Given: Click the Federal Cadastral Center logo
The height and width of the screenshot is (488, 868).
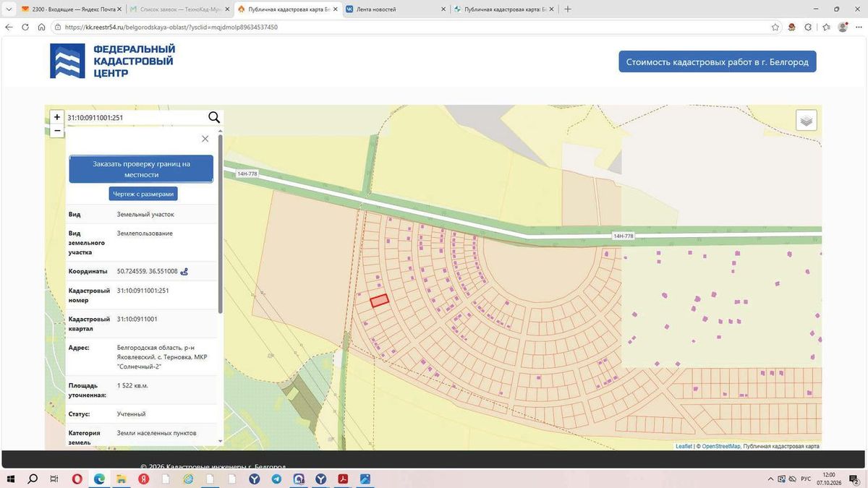Looking at the screenshot, I should click(x=112, y=61).
